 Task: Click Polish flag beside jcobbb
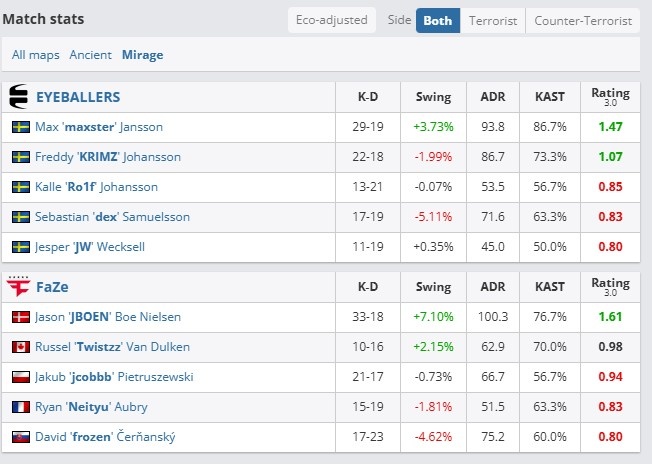click(x=21, y=377)
